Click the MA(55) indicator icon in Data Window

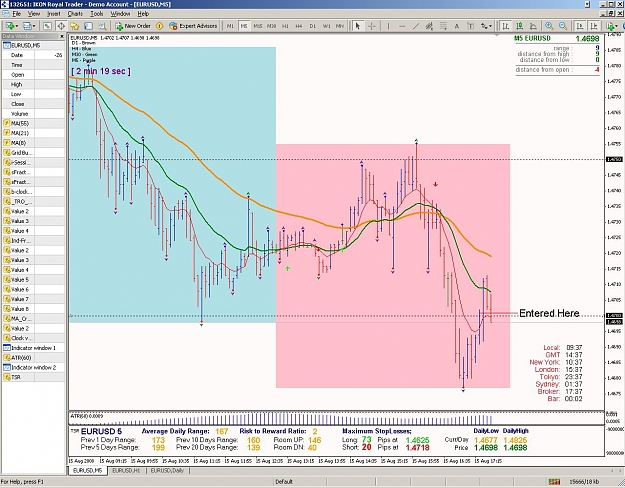[6, 123]
